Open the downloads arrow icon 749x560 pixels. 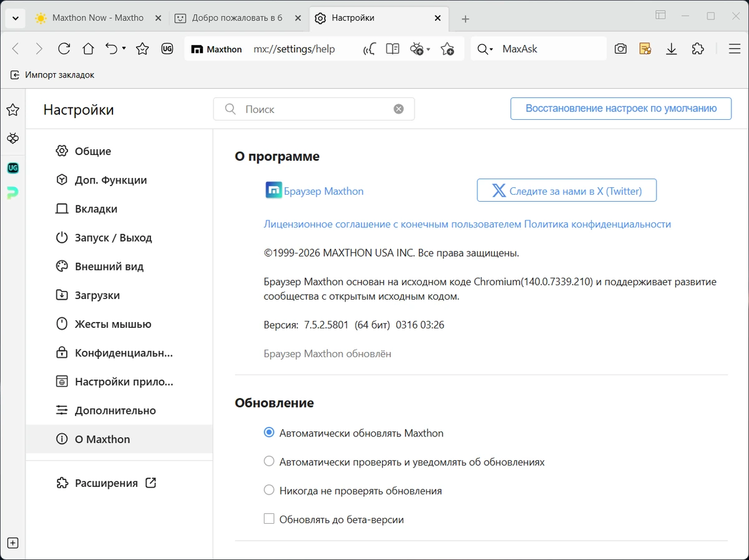(x=672, y=49)
